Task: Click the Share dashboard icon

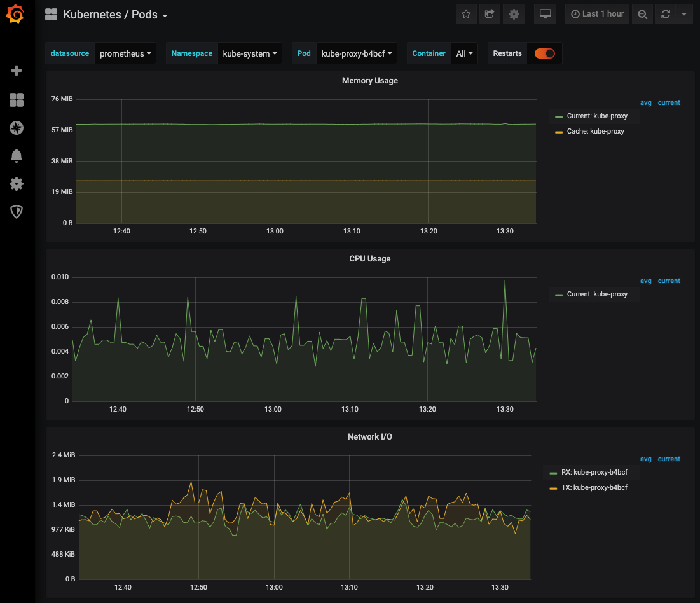Action: point(490,14)
